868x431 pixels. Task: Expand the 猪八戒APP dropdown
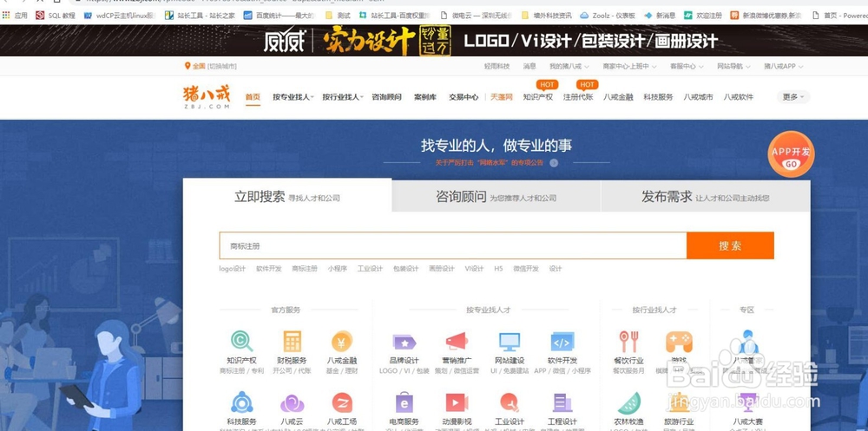tap(783, 66)
